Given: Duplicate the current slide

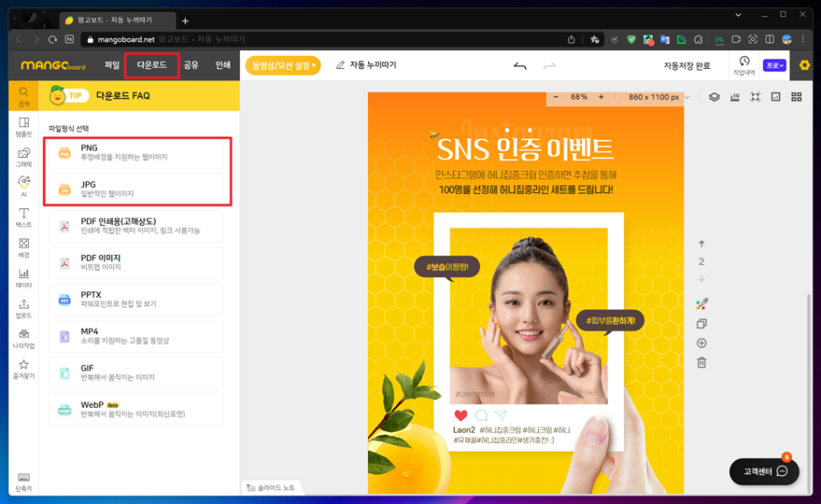Looking at the screenshot, I should [x=702, y=324].
